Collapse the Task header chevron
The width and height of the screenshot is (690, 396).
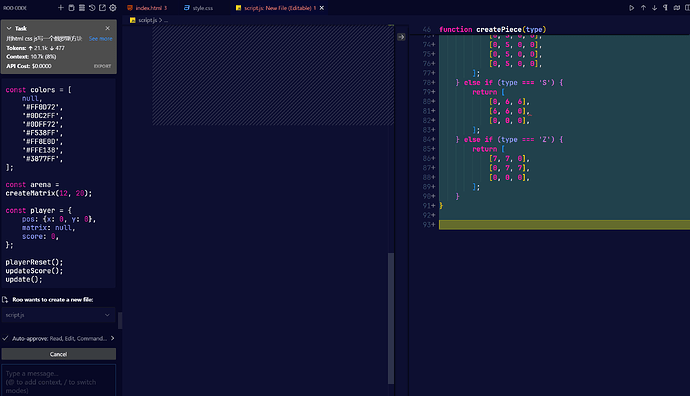tap(9, 28)
